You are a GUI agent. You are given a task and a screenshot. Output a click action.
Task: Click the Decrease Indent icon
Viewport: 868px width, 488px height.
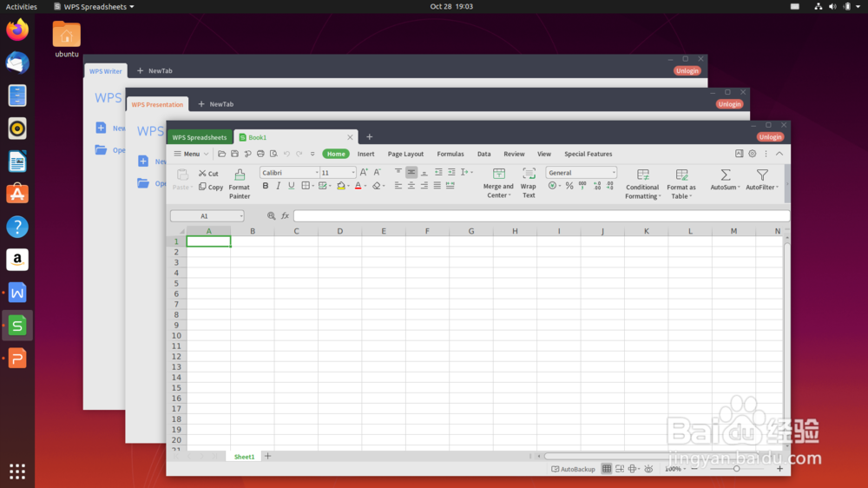click(438, 172)
